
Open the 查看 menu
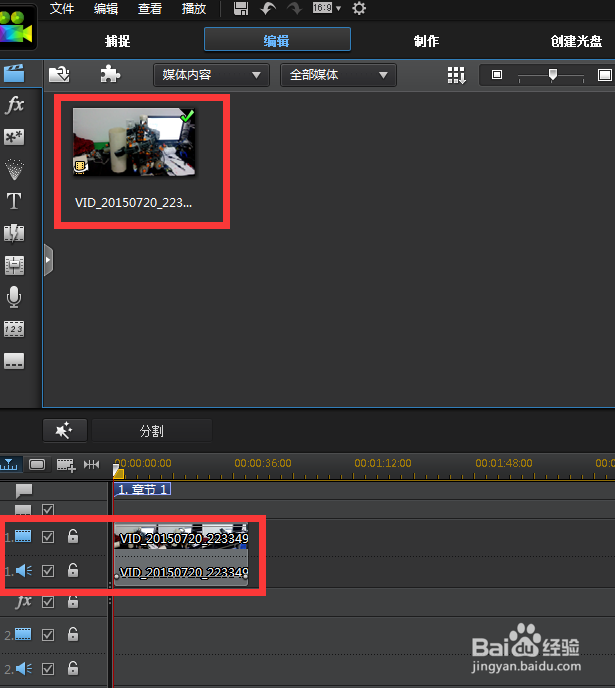click(150, 8)
